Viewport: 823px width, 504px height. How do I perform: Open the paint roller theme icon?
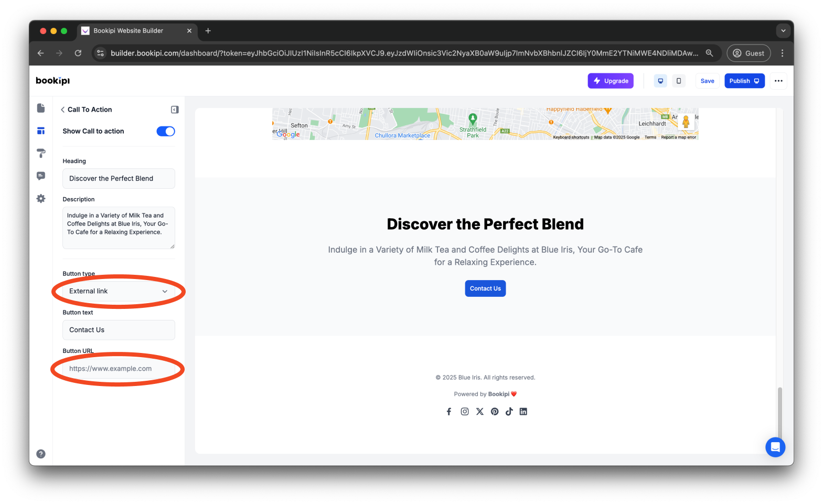pos(41,153)
